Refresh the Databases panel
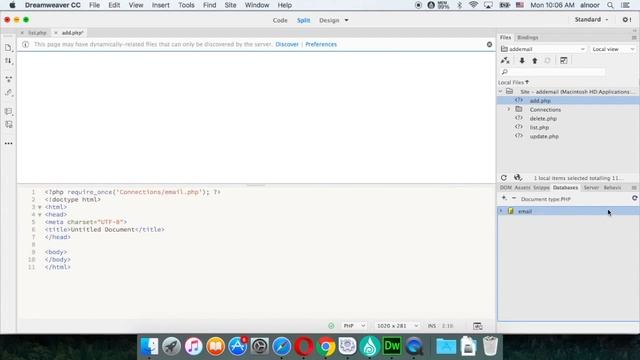Image resolution: width=640 pixels, height=360 pixels. (635, 198)
